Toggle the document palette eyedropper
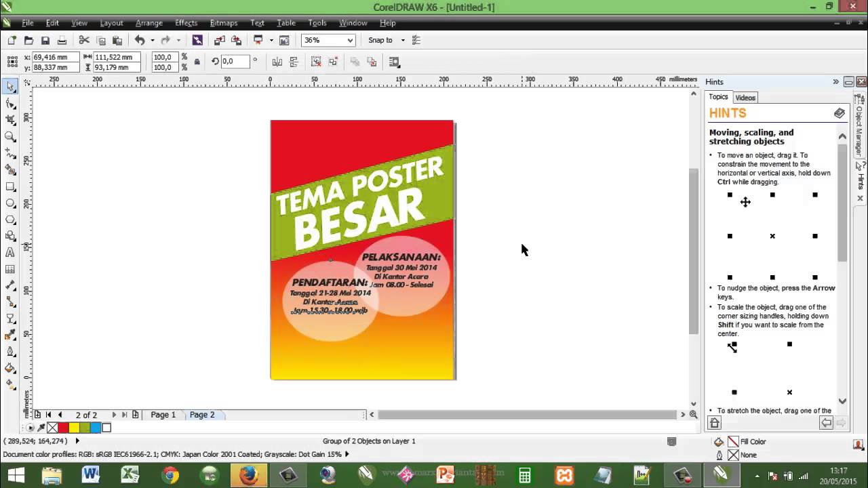Viewport: 868px width, 488px height. tap(41, 428)
